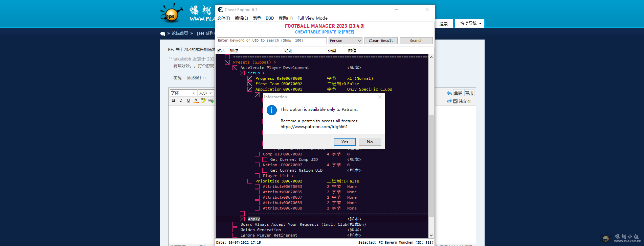Click the Italic icon in forum editor

tap(181, 100)
